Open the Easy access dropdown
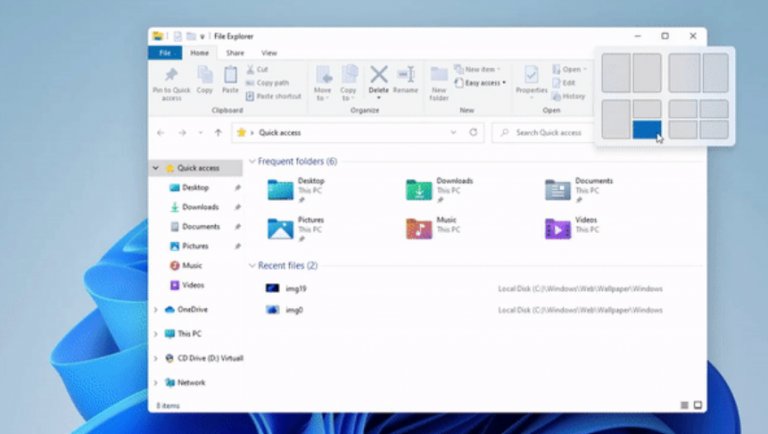This screenshot has width=768, height=434. tap(480, 83)
